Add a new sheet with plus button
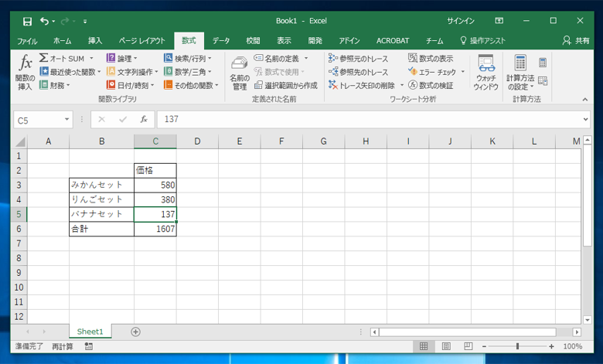The height and width of the screenshot is (364, 603). (135, 332)
